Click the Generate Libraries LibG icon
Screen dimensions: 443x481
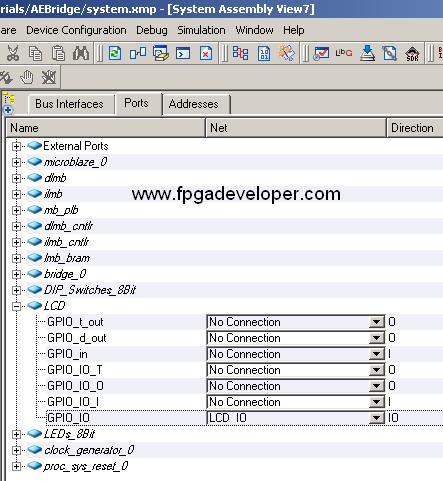point(344,53)
